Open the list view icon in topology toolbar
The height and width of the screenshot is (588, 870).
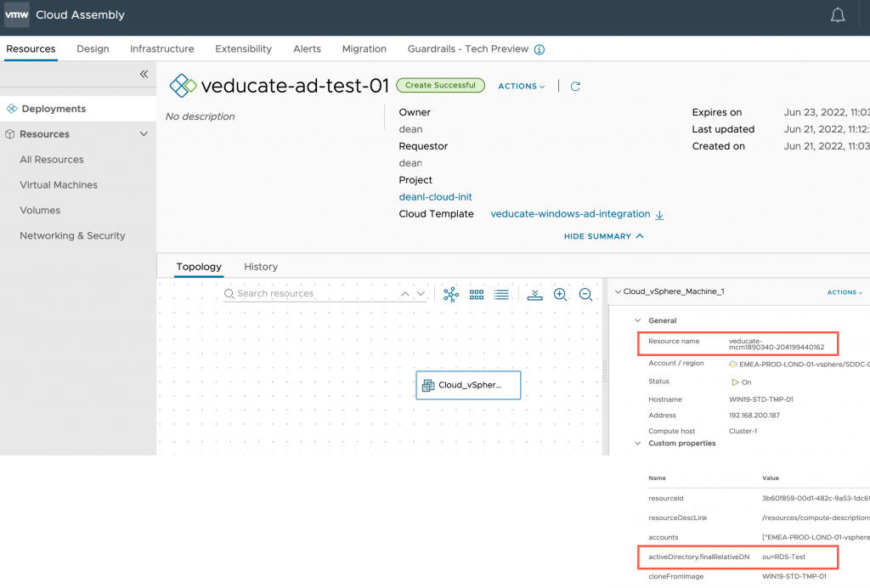501,294
